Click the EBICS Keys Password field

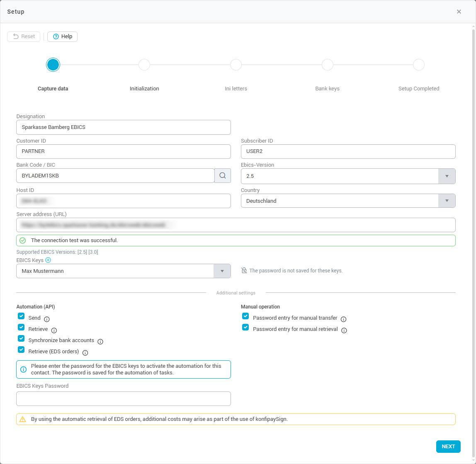coord(124,398)
